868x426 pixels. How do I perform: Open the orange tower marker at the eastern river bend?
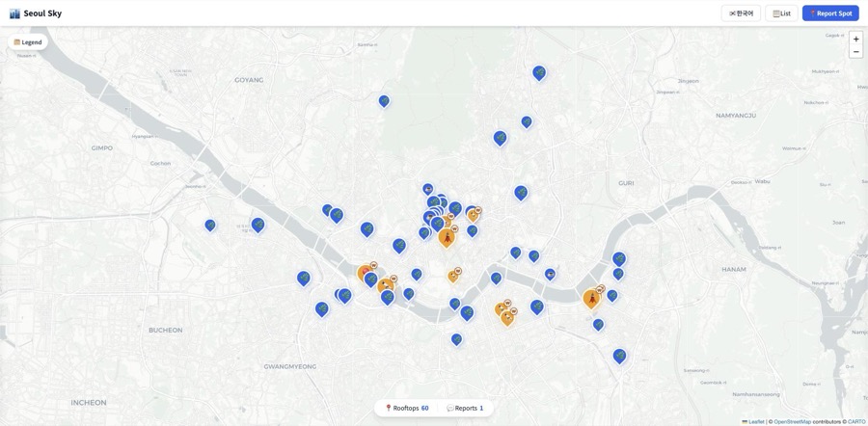click(592, 299)
